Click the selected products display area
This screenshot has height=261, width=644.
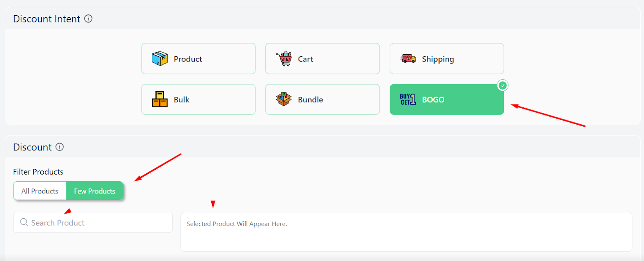[x=407, y=232]
